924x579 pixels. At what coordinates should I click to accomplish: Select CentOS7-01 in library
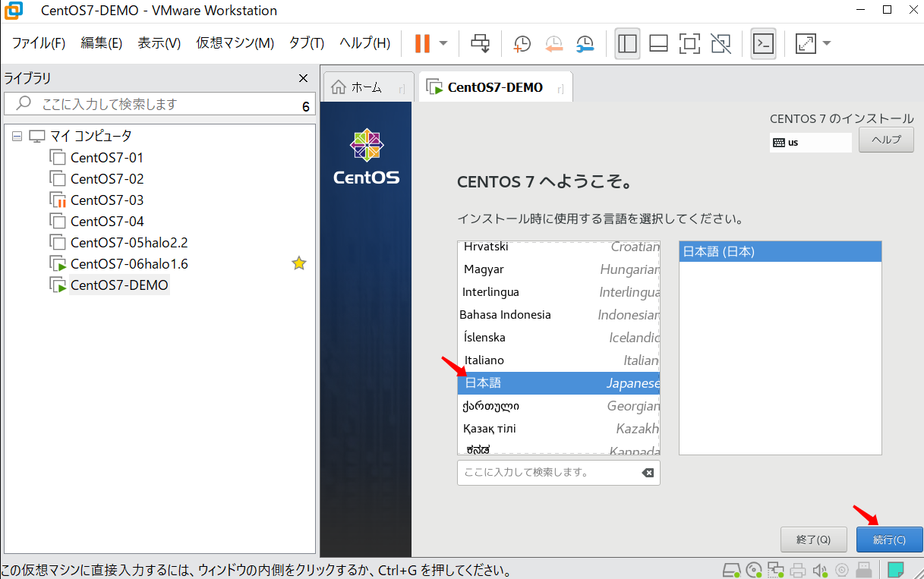[107, 158]
